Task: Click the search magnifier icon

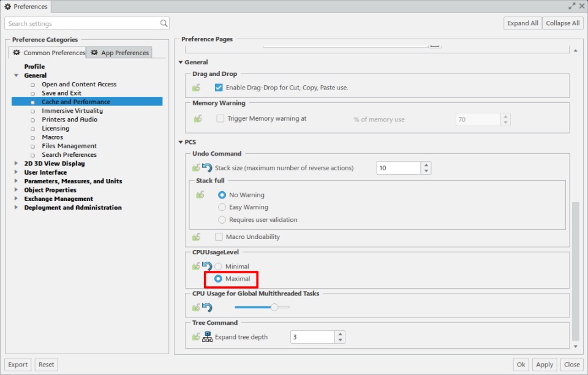Action: pos(164,23)
